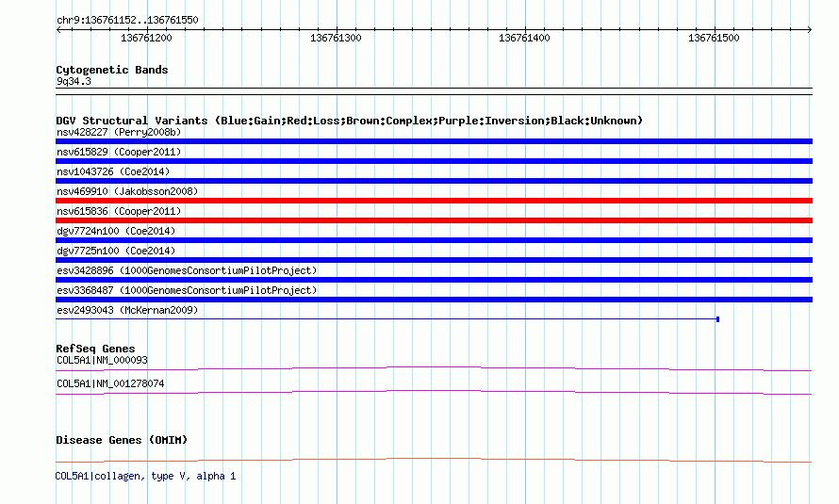Image resolution: width=839 pixels, height=504 pixels.
Task: Click the esv3428896 1000Genomes variant bar
Action: pos(434,280)
